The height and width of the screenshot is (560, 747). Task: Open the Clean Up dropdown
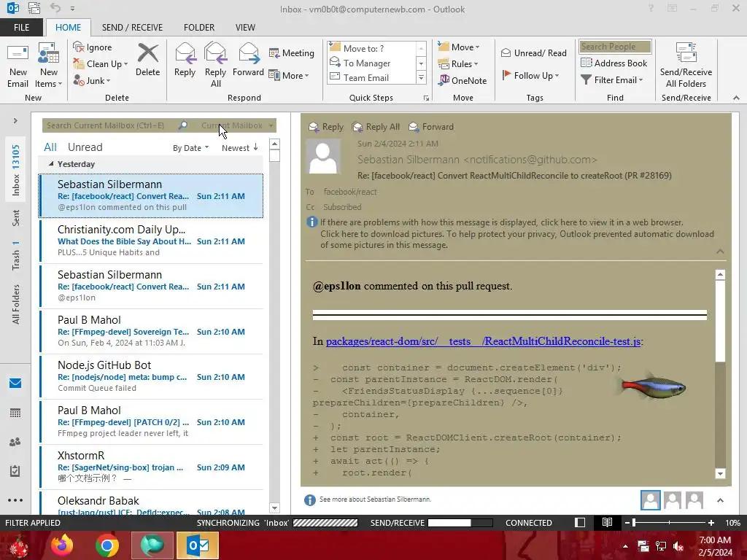tap(100, 64)
